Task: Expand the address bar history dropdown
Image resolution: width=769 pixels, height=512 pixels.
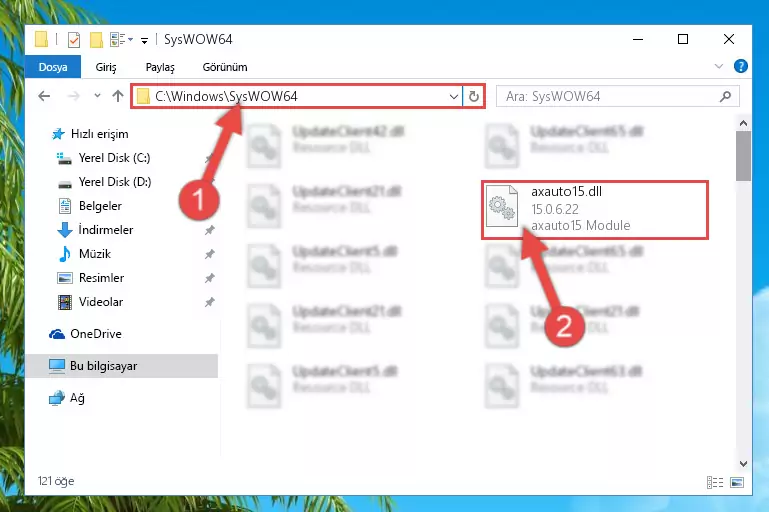Action: (x=454, y=97)
